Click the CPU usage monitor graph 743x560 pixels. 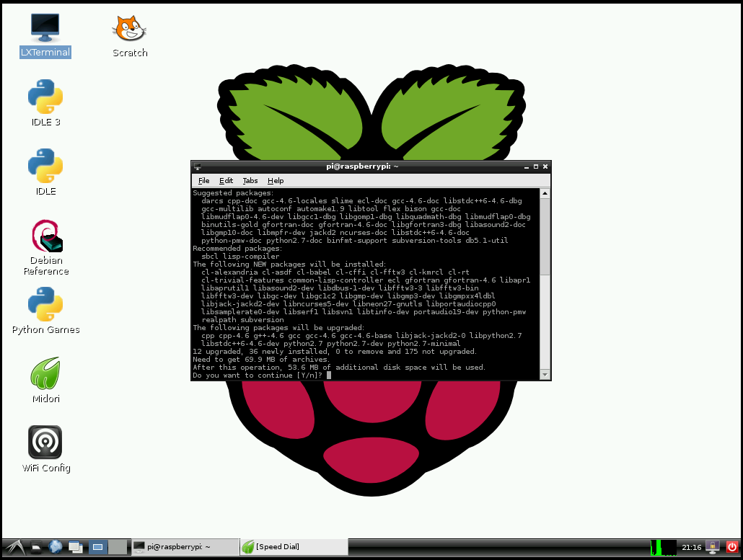[664, 547]
